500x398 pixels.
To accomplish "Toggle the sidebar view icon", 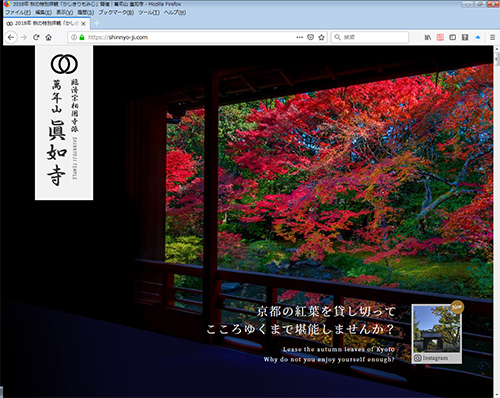I will point(452,37).
